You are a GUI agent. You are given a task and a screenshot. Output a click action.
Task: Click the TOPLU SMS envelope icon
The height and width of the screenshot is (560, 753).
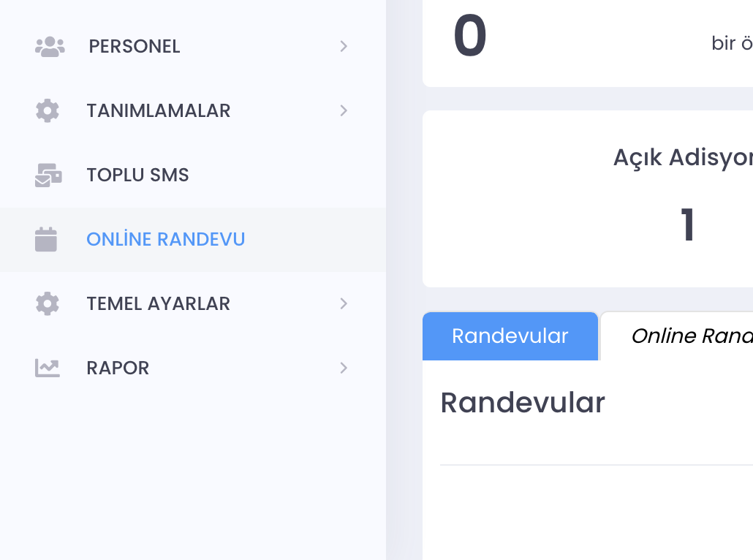pos(48,175)
